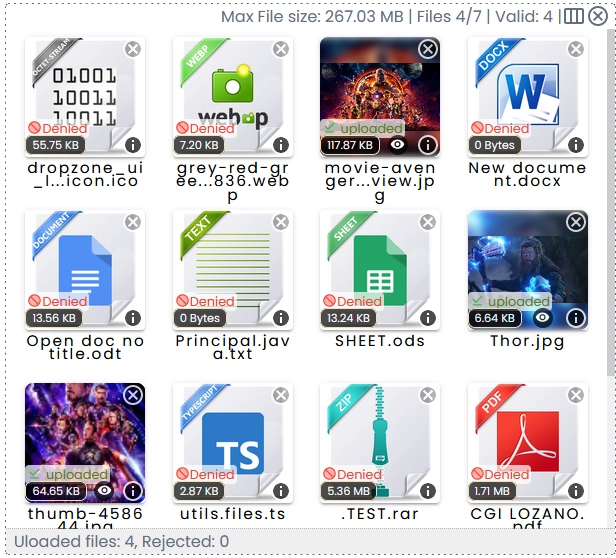This screenshot has height=558, width=616.
Task: Click the TypeScript file thumbnail
Action: 232,442
